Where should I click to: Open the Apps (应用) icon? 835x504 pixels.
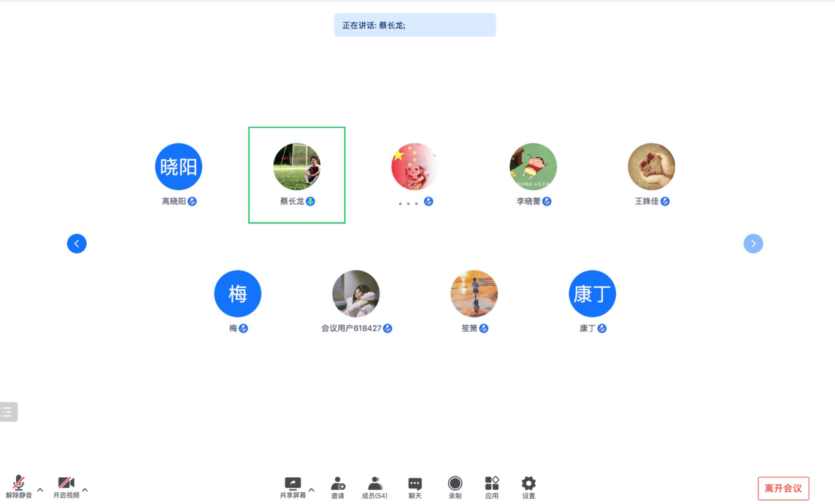(492, 483)
